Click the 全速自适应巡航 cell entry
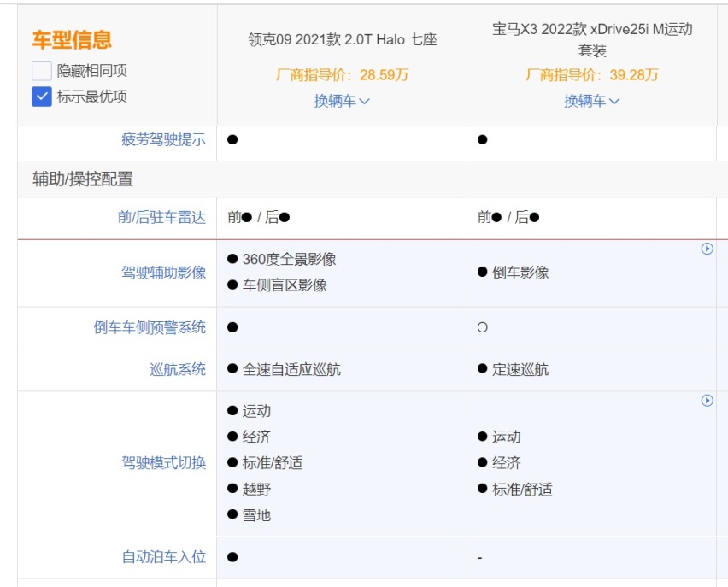Image resolution: width=728 pixels, height=587 pixels. click(x=285, y=369)
